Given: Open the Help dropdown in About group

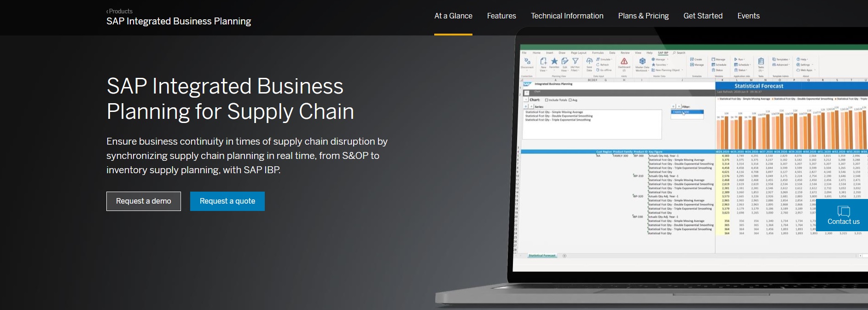Looking at the screenshot, I should point(802,59).
